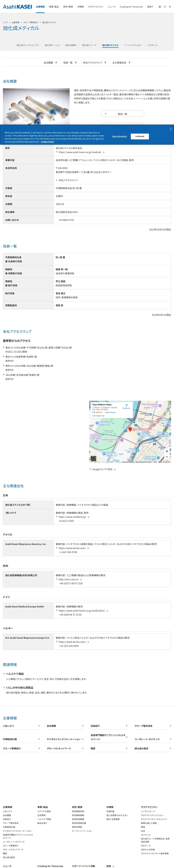Click 10,453 reviews on map card

tap(110, 412)
